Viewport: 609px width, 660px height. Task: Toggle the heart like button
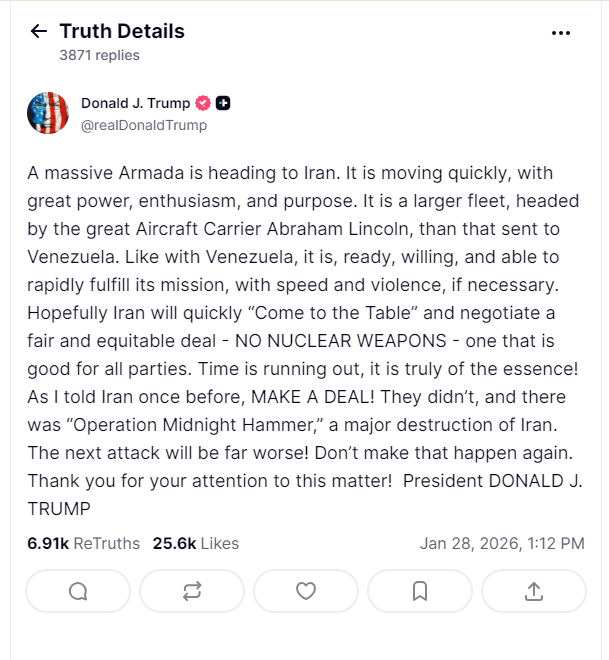(x=306, y=591)
